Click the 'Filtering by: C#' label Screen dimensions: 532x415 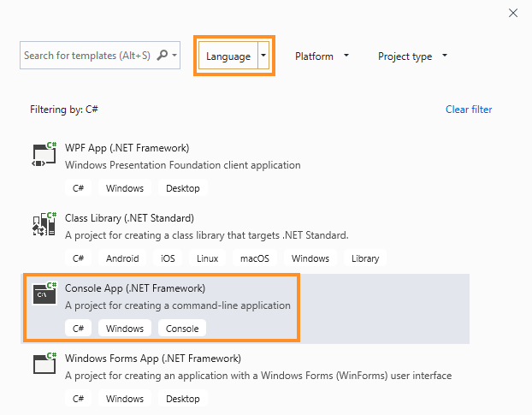click(64, 110)
